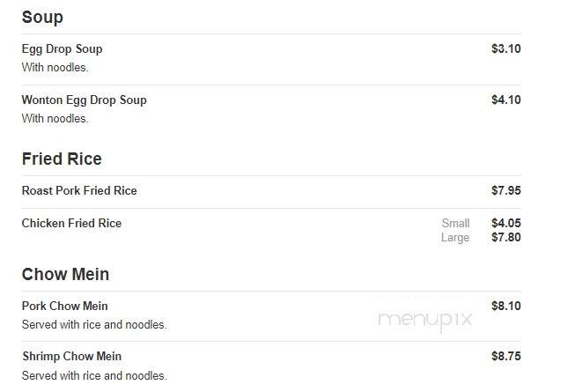Select the Wonton Egg Drop Soup item
The height and width of the screenshot is (392, 583).
click(84, 100)
